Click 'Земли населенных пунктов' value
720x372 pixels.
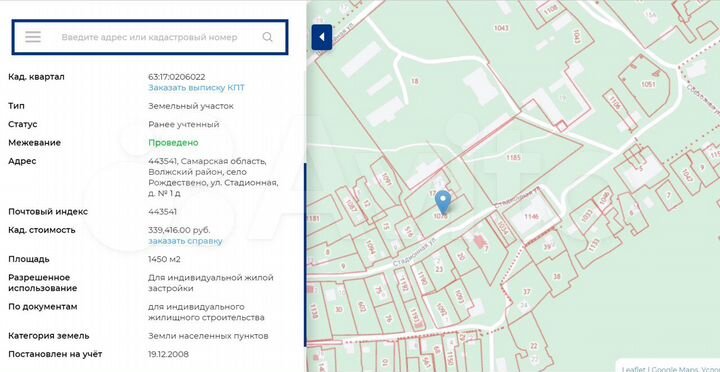[x=208, y=336]
